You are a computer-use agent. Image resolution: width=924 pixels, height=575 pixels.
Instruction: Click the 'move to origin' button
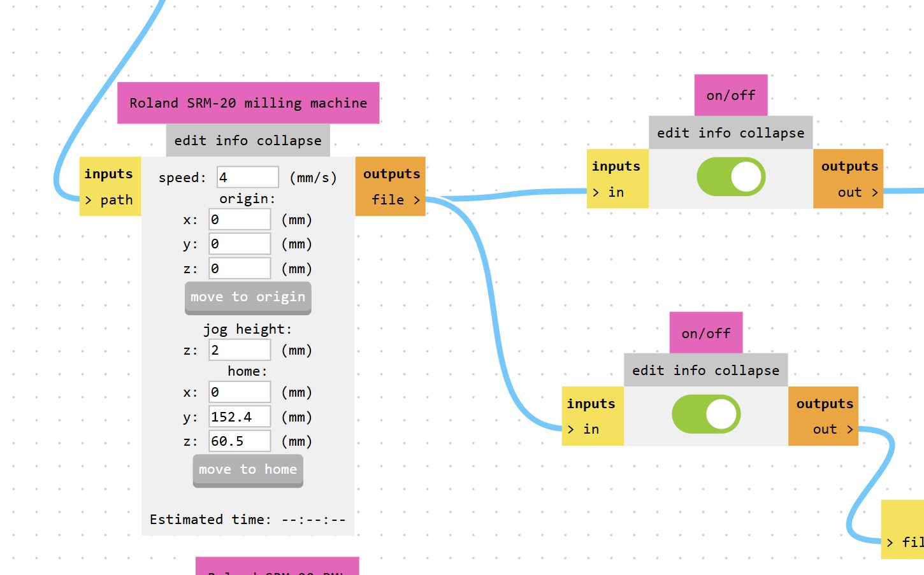tap(248, 297)
